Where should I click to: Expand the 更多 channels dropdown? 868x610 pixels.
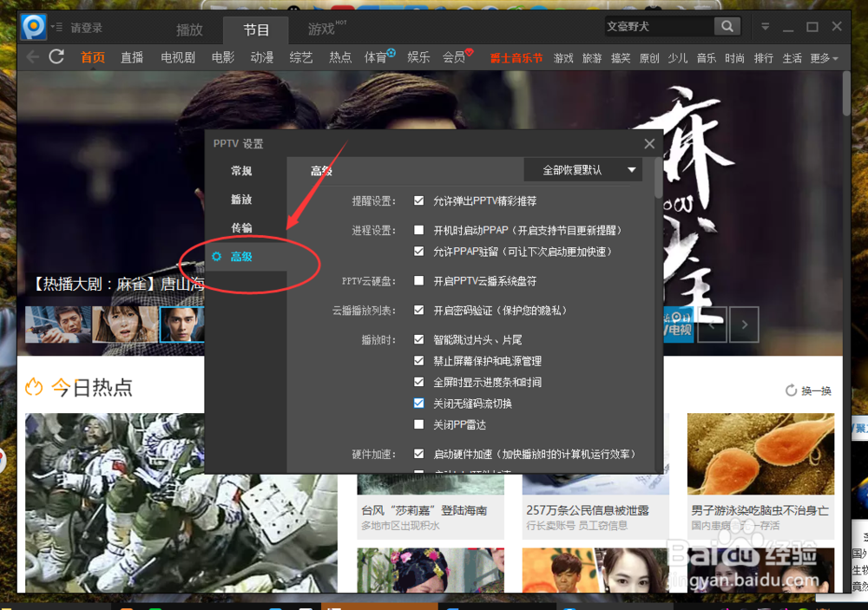825,58
